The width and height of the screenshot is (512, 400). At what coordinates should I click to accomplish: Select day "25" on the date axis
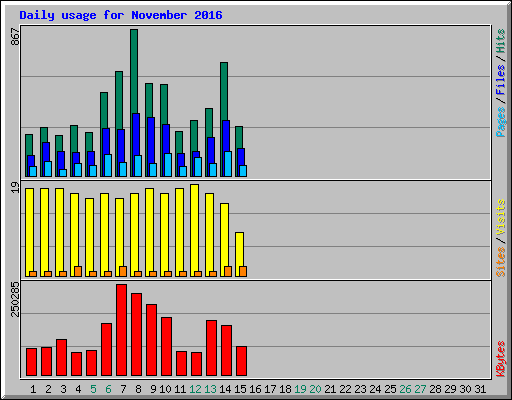pos(390,389)
